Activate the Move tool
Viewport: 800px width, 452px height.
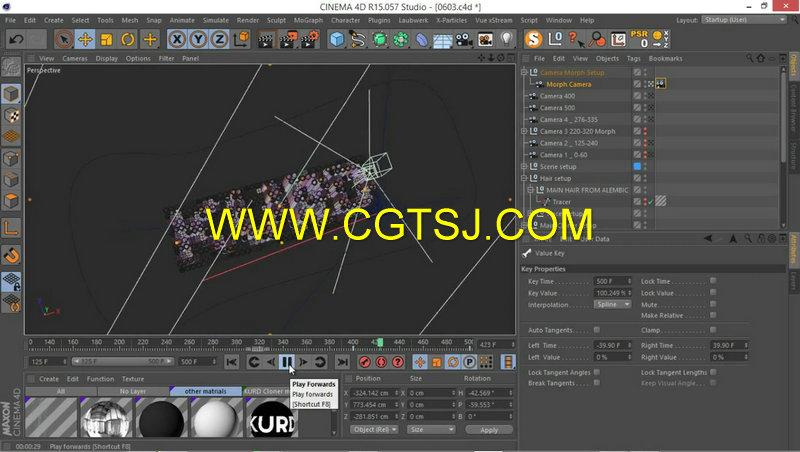coord(85,39)
